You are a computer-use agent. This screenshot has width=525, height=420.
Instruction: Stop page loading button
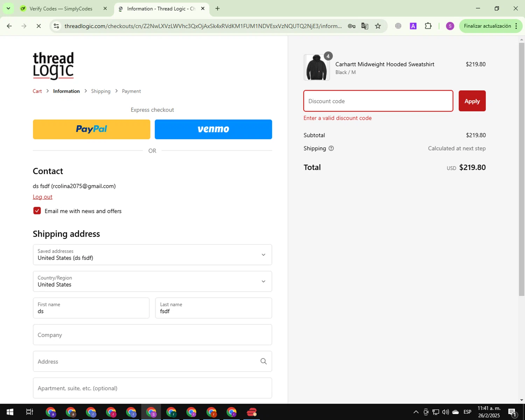point(38,26)
